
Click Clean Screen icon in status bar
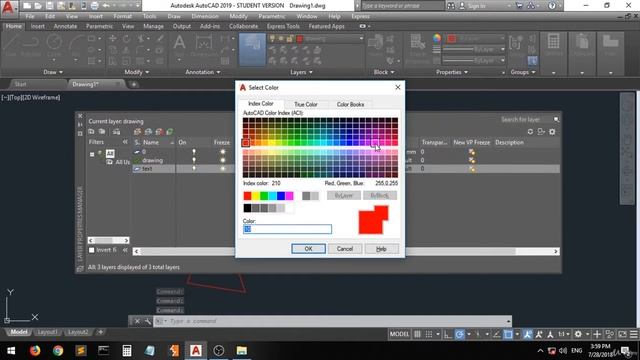pyautogui.click(x=622, y=334)
